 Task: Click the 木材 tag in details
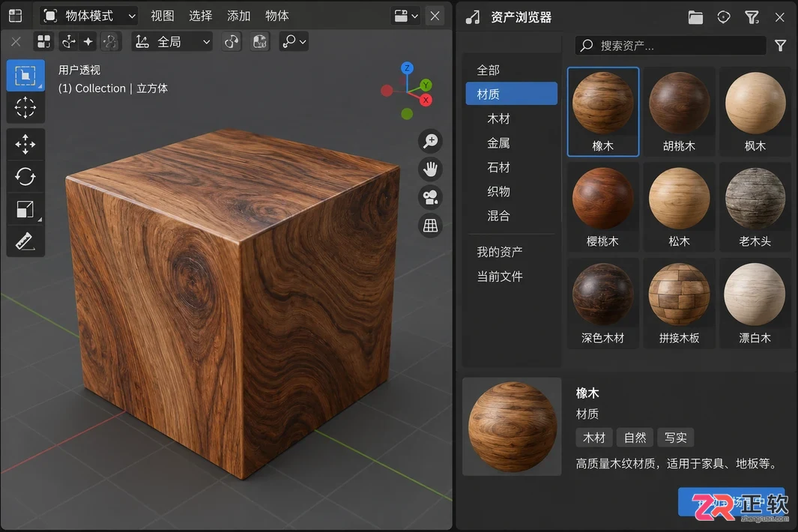tap(594, 438)
